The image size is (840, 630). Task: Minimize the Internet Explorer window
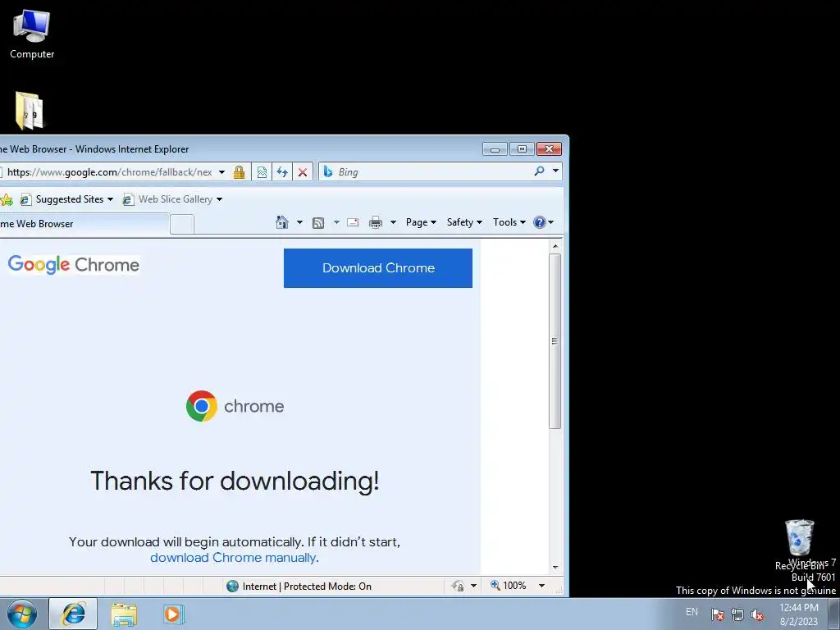tap(495, 149)
